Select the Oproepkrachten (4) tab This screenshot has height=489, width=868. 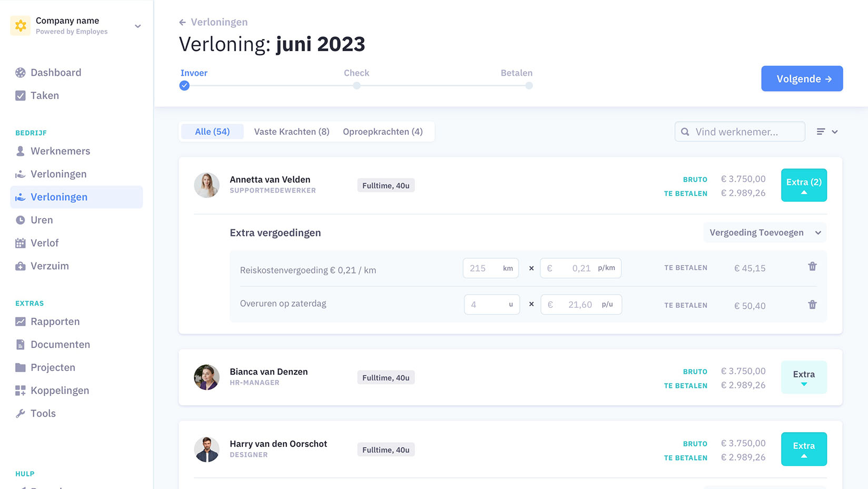pyautogui.click(x=382, y=132)
